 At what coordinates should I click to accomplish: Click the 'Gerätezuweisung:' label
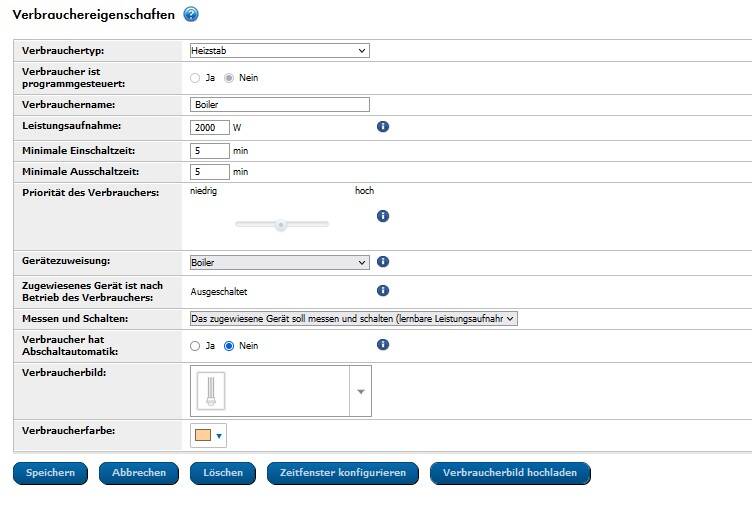[x=66, y=261]
